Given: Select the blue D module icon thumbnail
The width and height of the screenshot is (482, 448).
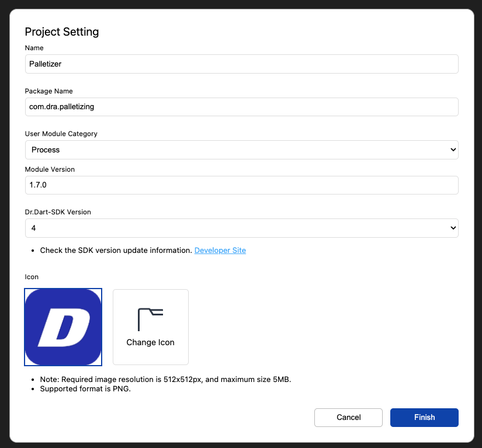Looking at the screenshot, I should 63,327.
